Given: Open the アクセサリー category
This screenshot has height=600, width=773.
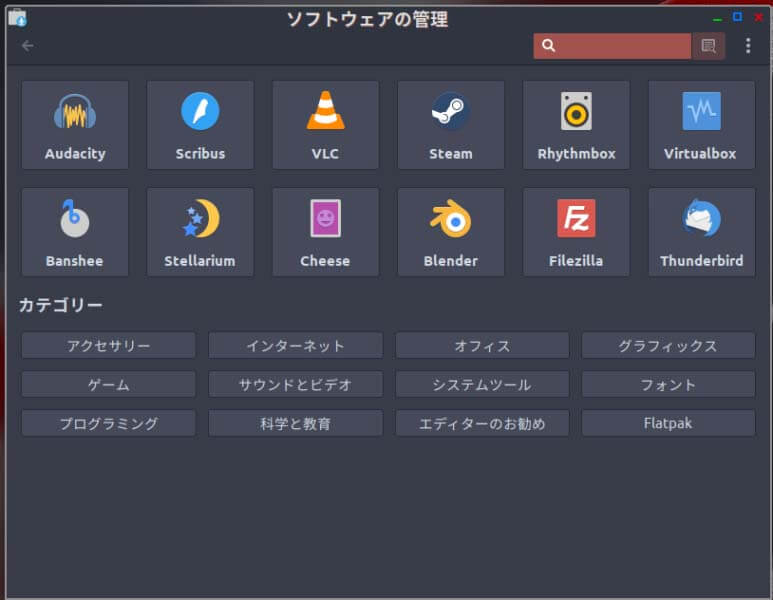Looking at the screenshot, I should 108,346.
